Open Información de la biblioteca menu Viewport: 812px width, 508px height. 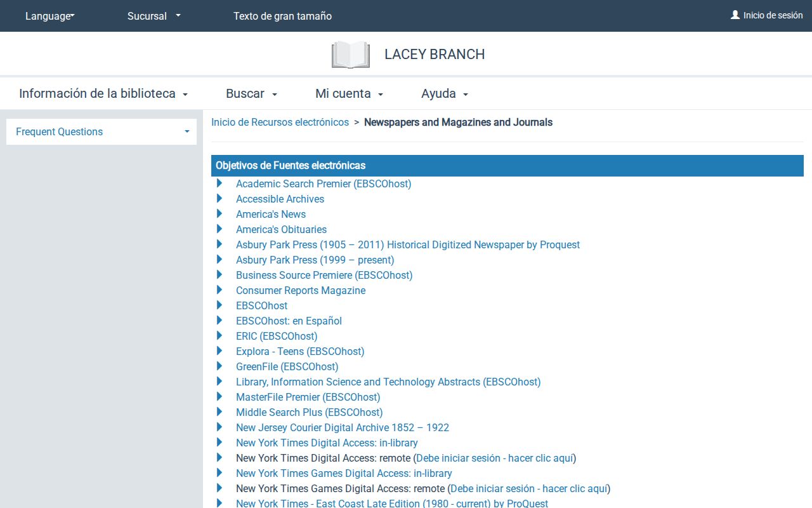(x=103, y=93)
